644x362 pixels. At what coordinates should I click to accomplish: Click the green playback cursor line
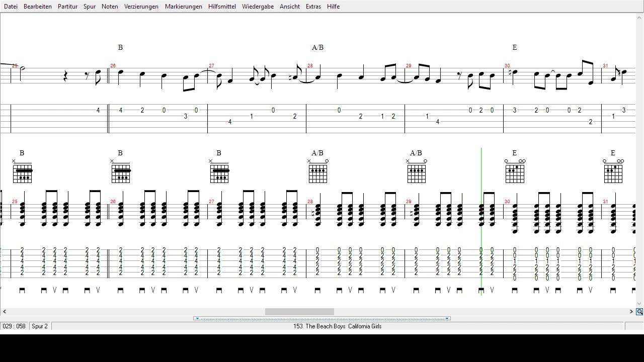click(481, 221)
